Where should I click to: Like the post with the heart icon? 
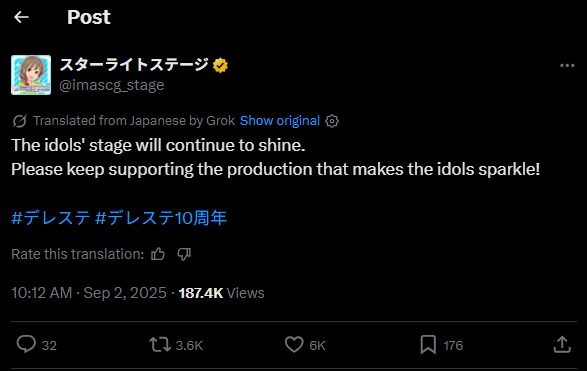coord(294,344)
